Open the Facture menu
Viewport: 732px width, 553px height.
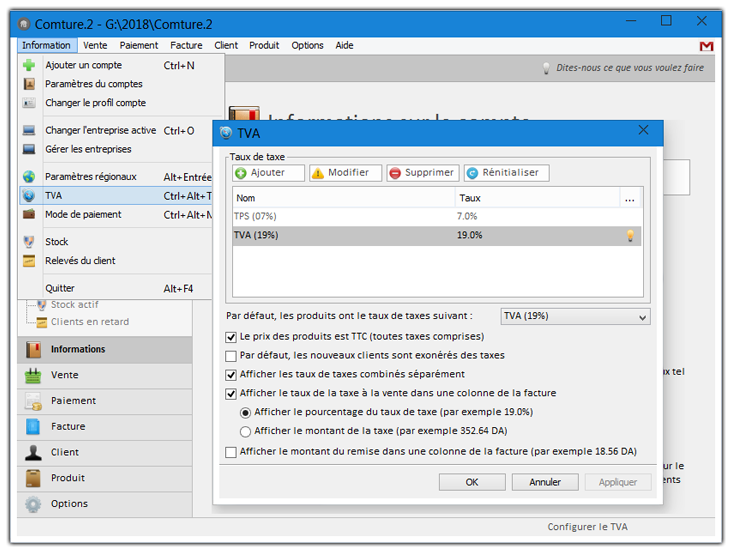(186, 46)
